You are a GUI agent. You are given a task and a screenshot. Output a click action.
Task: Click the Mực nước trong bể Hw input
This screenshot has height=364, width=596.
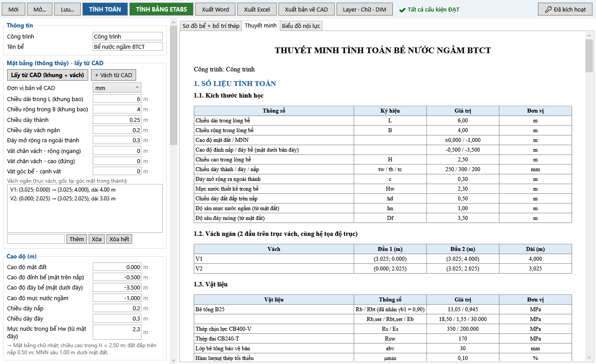(117, 332)
